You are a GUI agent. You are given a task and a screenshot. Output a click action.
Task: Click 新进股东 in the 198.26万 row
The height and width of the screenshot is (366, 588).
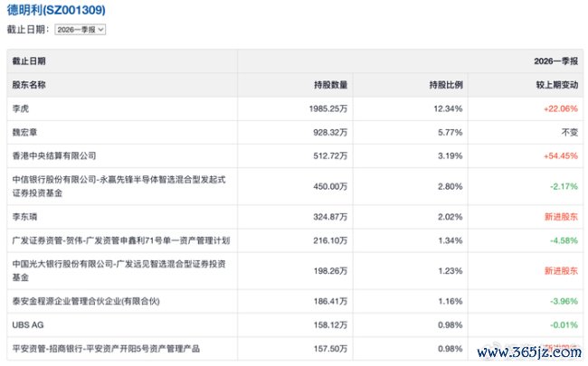coord(561,271)
